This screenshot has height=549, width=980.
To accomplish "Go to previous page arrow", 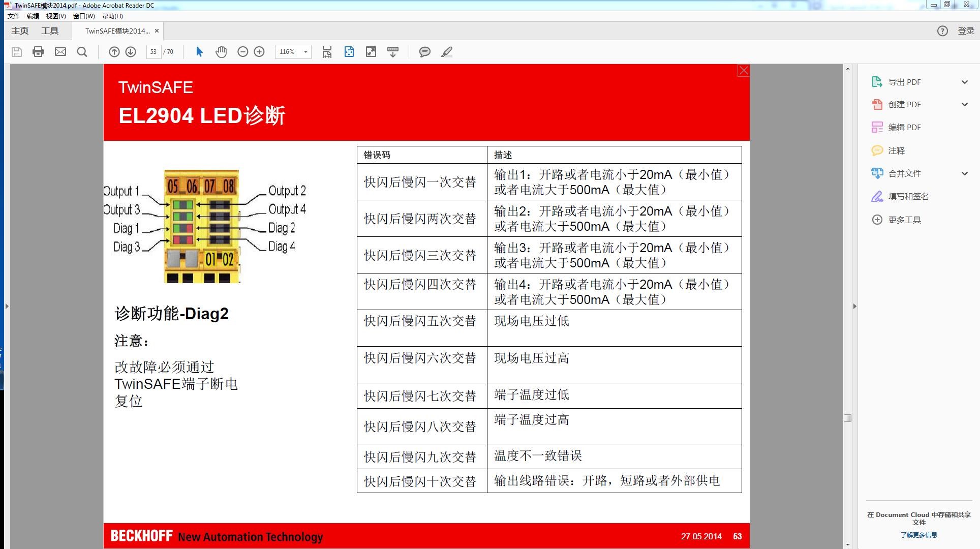I will [114, 52].
